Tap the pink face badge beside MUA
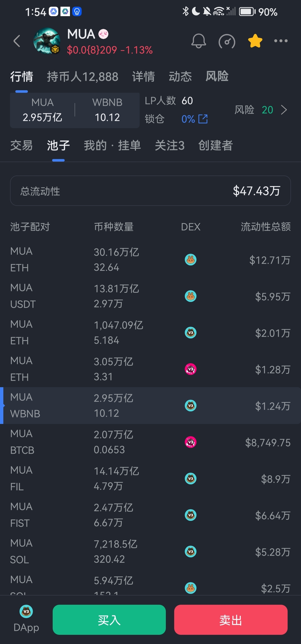 pyautogui.click(x=103, y=34)
